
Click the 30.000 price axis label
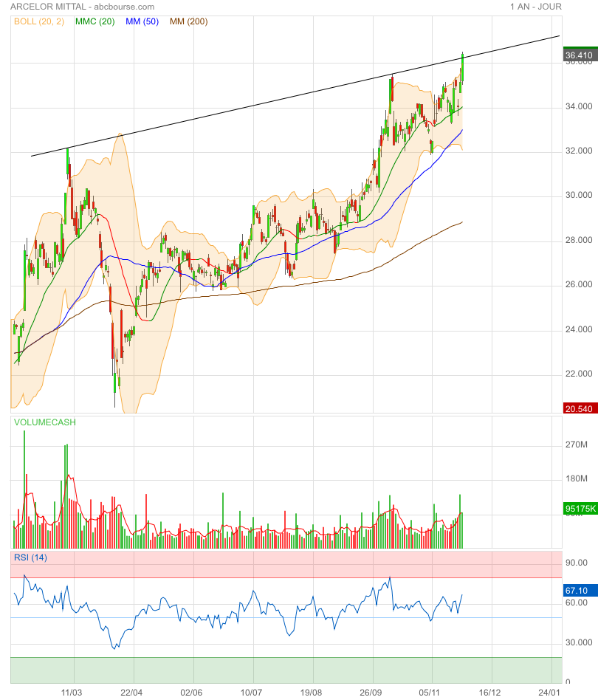point(578,196)
